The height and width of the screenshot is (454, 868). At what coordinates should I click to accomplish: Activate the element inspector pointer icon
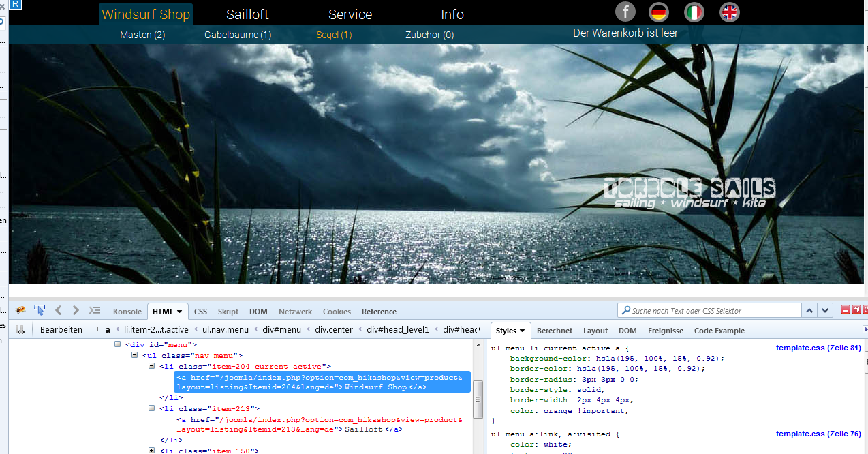[x=40, y=311]
